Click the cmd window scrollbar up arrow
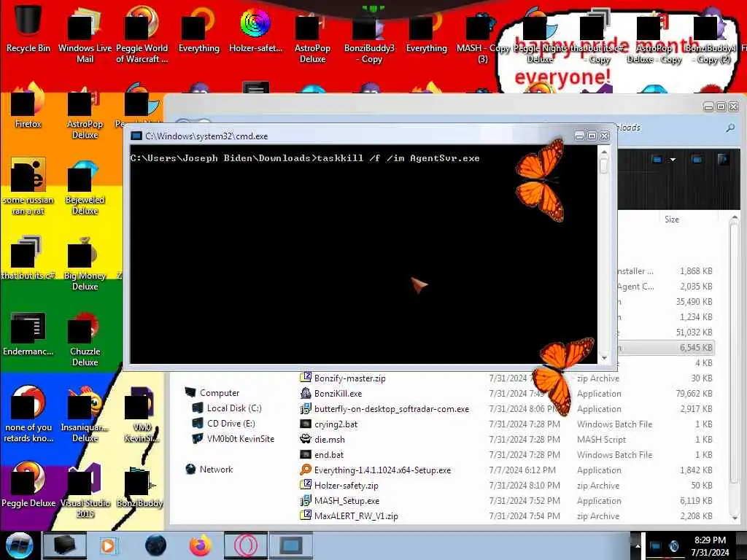Screen dimensions: 747x560 604,152
